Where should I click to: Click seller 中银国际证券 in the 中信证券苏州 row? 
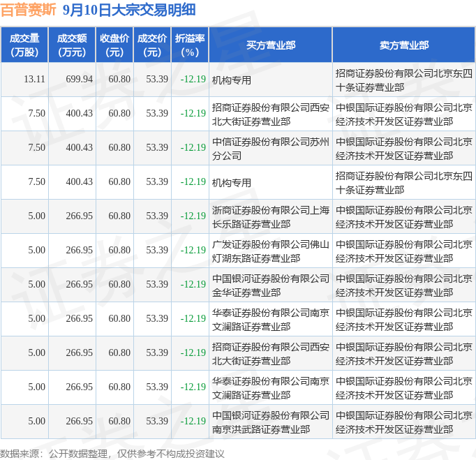pyautogui.click(x=403, y=149)
